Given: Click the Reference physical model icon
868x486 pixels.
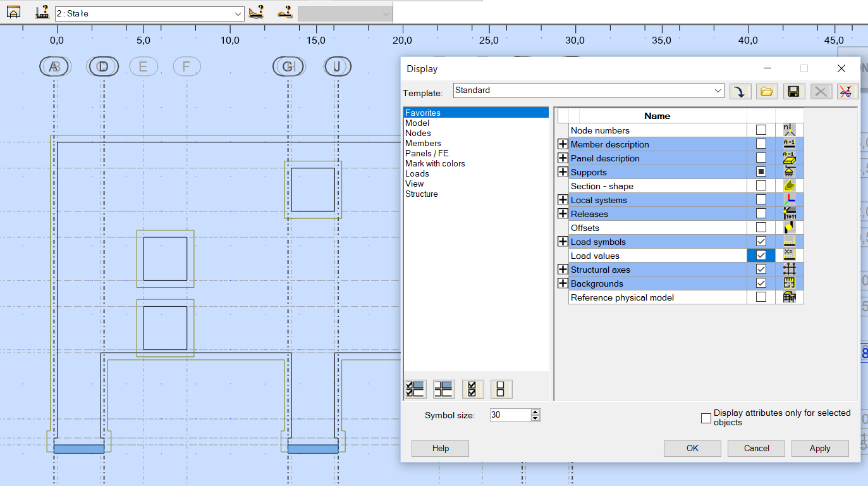Looking at the screenshot, I should point(790,297).
